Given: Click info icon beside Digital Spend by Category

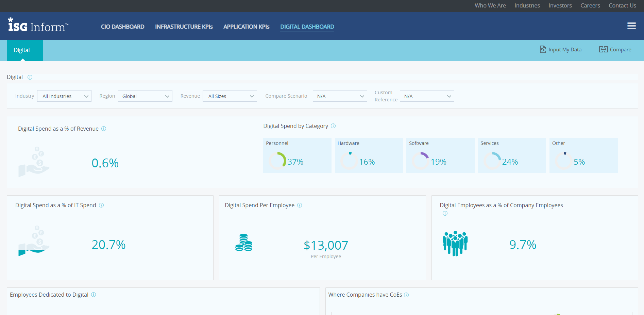Looking at the screenshot, I should click(x=333, y=126).
